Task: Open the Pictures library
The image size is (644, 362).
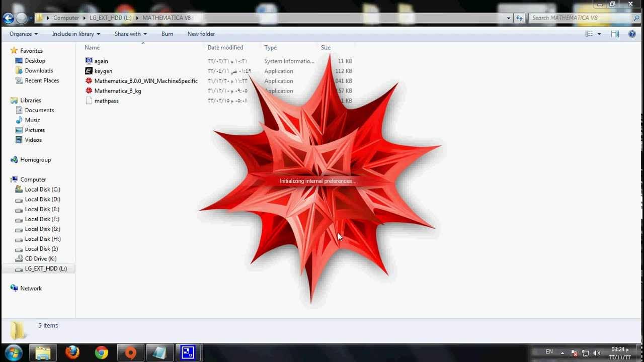Action: pyautogui.click(x=35, y=130)
